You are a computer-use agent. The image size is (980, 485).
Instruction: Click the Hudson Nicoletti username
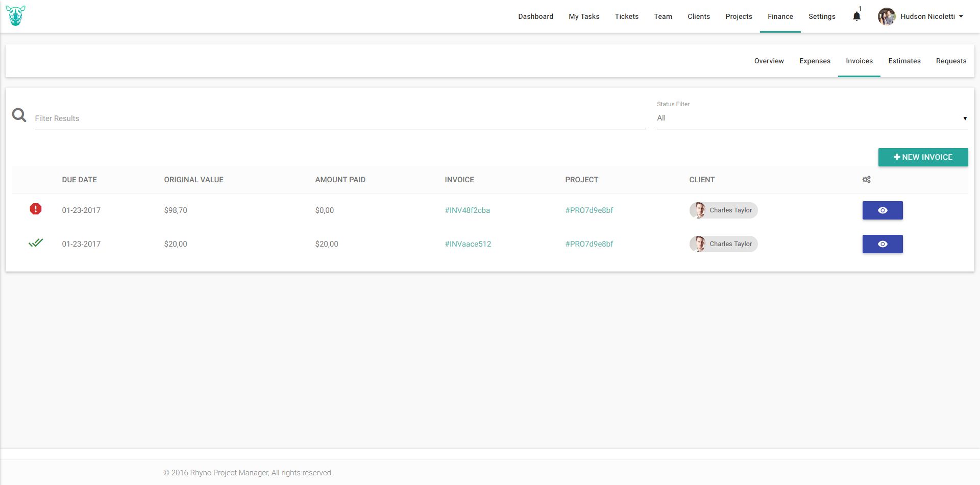(x=927, y=16)
